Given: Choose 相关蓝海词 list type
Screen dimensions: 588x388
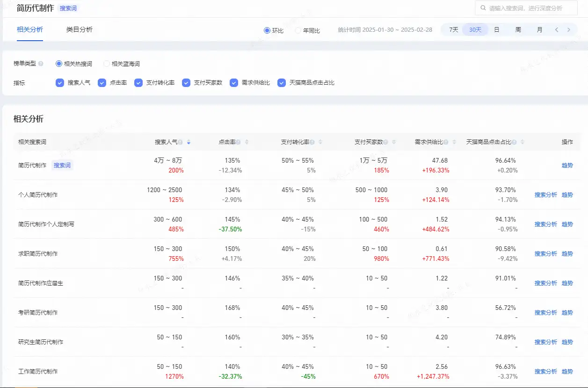Looking at the screenshot, I should [x=107, y=64].
